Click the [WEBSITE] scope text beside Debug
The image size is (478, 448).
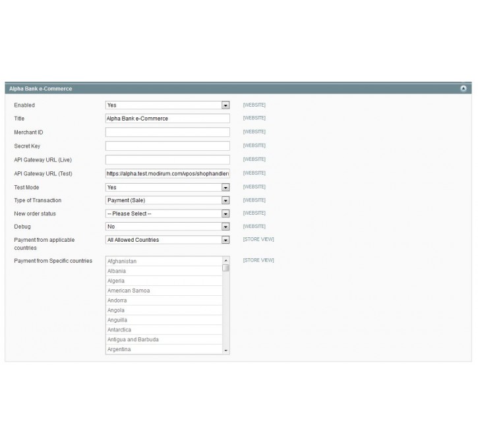coord(254,226)
